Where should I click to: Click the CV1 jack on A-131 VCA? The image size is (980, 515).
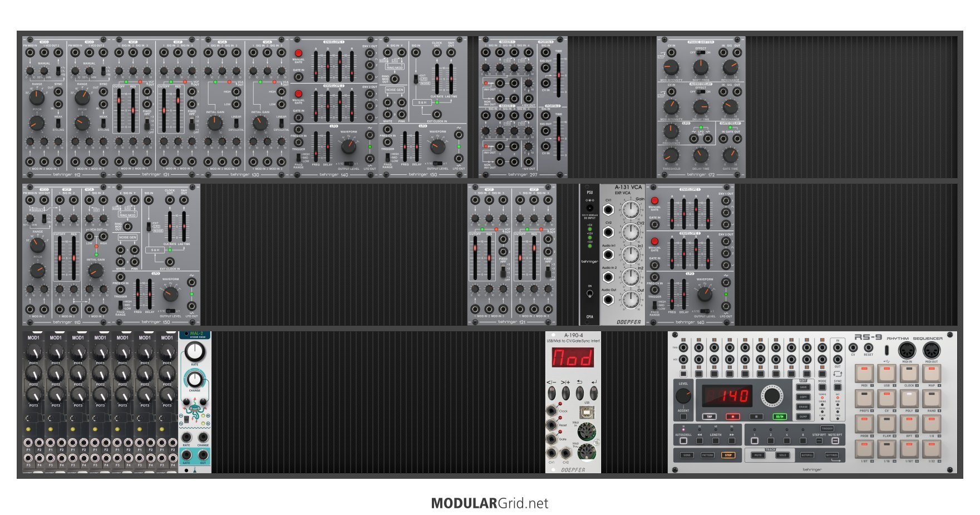pyautogui.click(x=608, y=209)
